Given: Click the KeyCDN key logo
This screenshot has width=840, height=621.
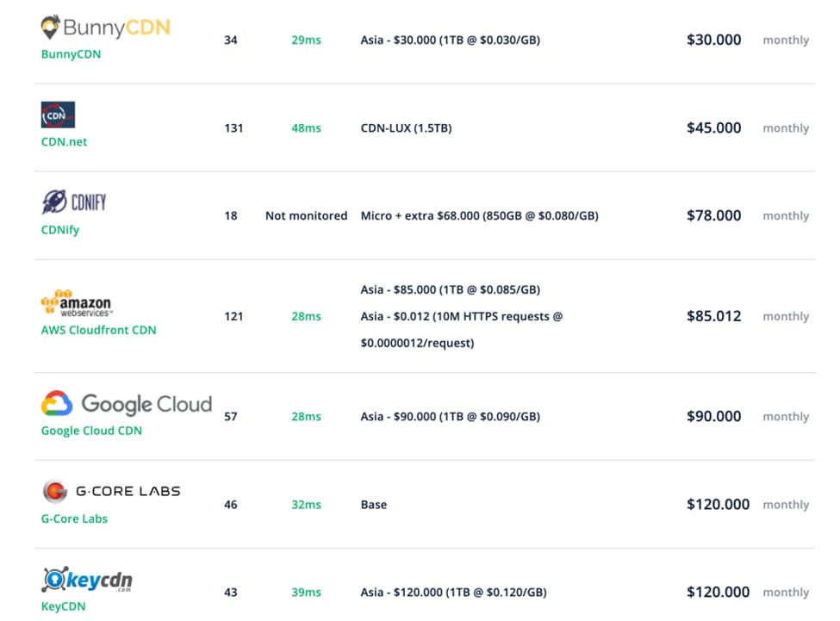Looking at the screenshot, I should click(54, 580).
